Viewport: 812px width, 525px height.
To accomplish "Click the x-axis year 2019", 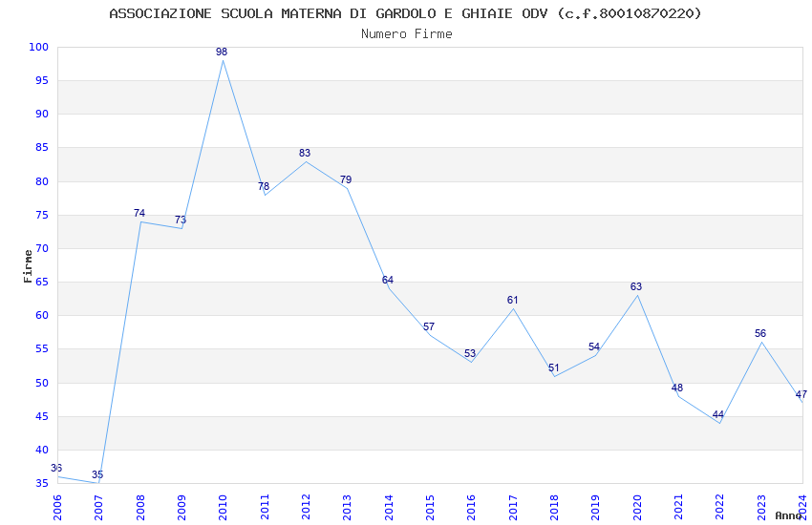I will pos(596,508).
